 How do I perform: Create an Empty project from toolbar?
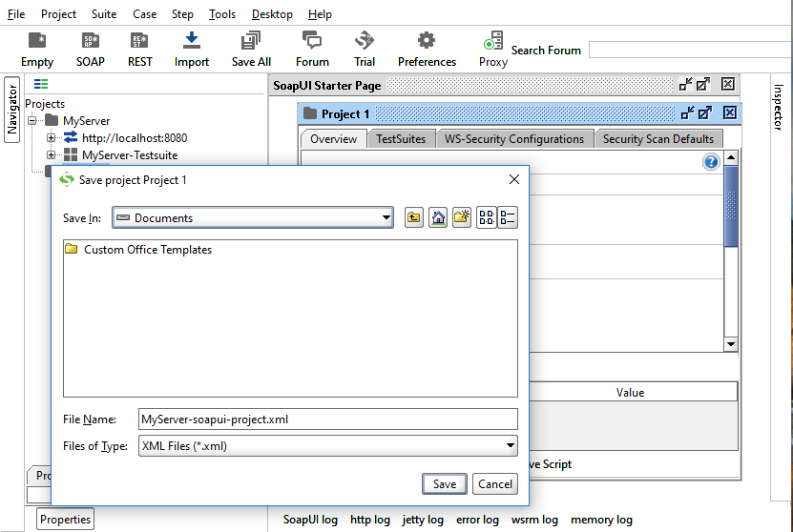tap(37, 49)
